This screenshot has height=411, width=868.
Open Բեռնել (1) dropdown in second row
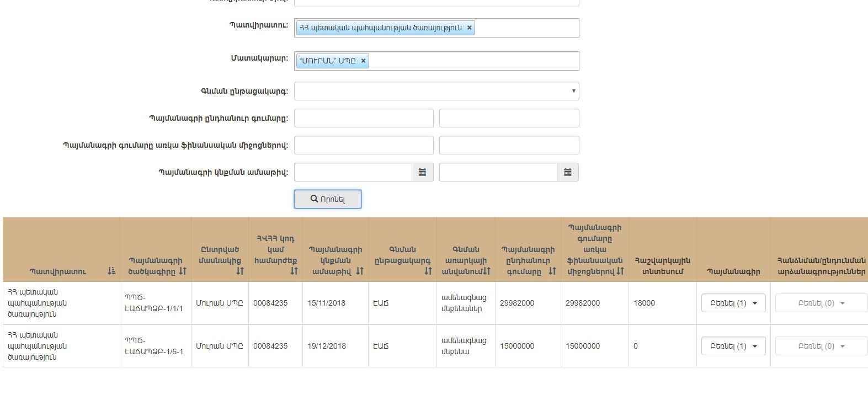click(733, 346)
